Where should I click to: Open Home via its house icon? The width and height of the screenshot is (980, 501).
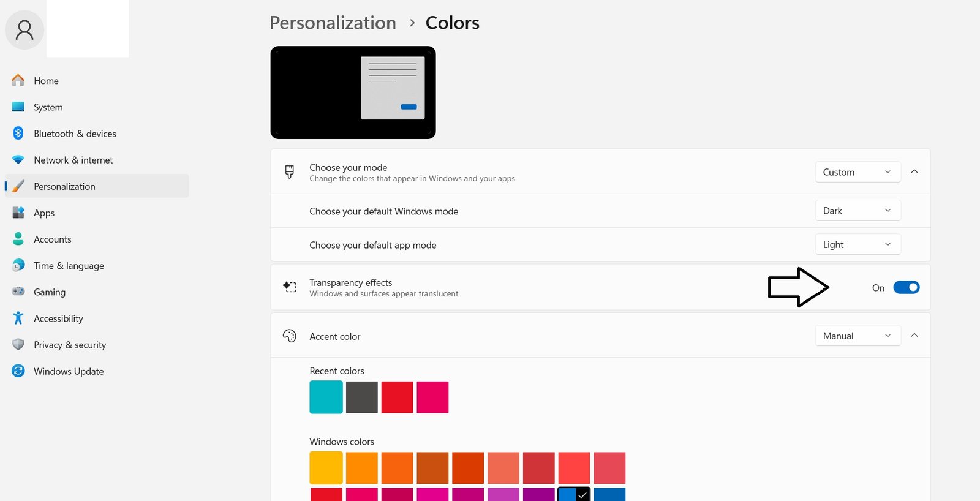[x=18, y=80]
